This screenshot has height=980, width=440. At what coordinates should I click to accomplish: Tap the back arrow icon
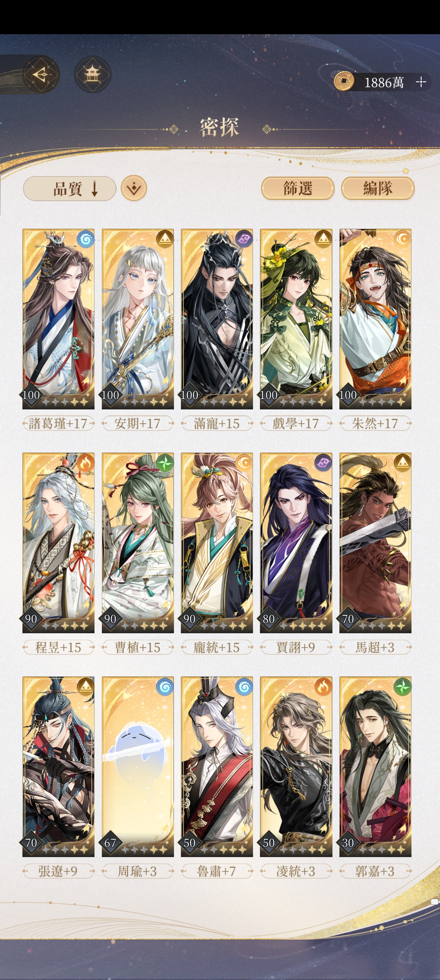pyautogui.click(x=41, y=74)
